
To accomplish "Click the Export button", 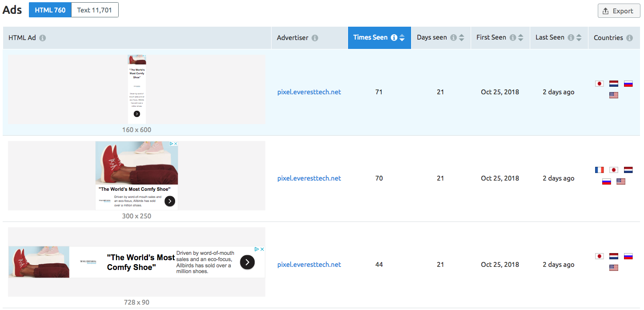I will 619,11.
